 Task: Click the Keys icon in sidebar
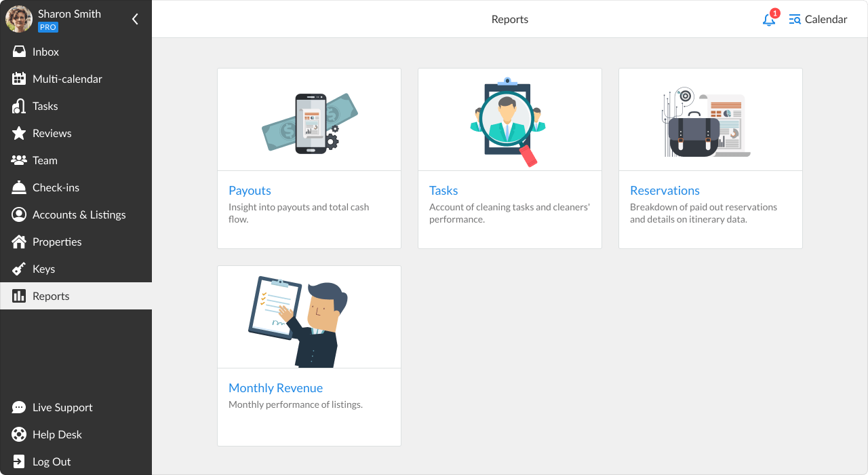[x=19, y=269]
